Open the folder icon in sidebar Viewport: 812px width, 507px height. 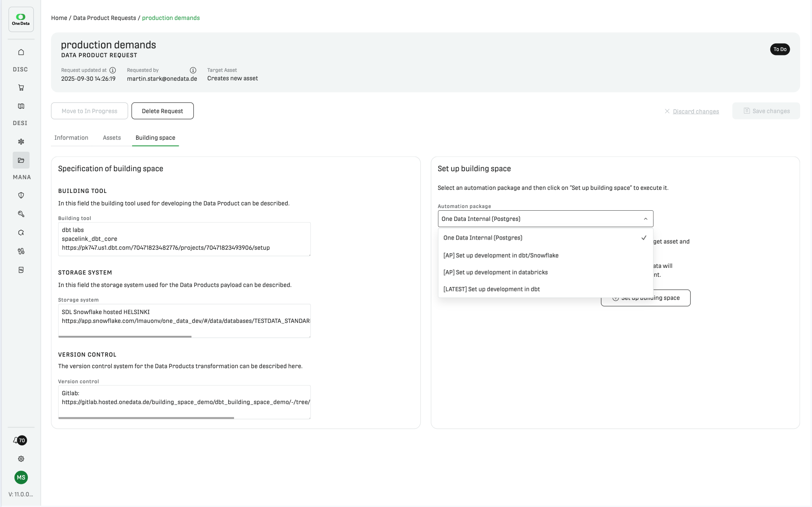click(x=21, y=161)
